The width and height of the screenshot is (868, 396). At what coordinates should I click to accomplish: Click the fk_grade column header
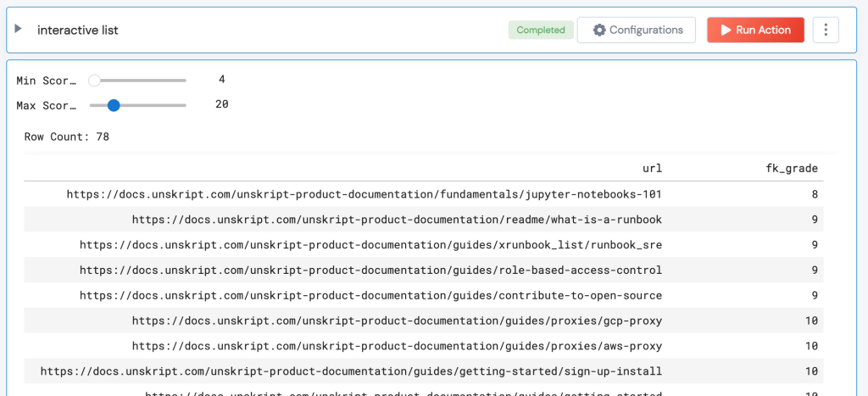[791, 168]
